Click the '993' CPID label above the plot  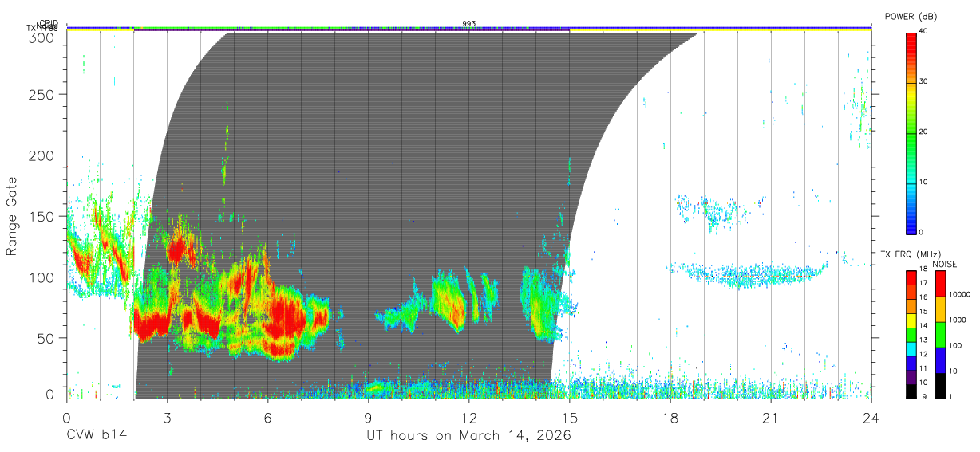(x=469, y=23)
